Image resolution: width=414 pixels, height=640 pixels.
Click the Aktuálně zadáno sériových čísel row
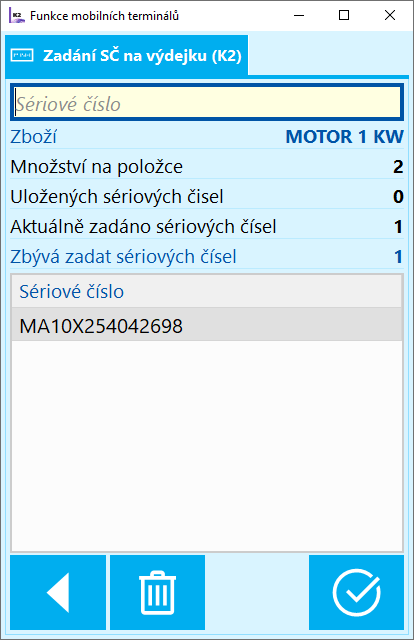click(207, 227)
